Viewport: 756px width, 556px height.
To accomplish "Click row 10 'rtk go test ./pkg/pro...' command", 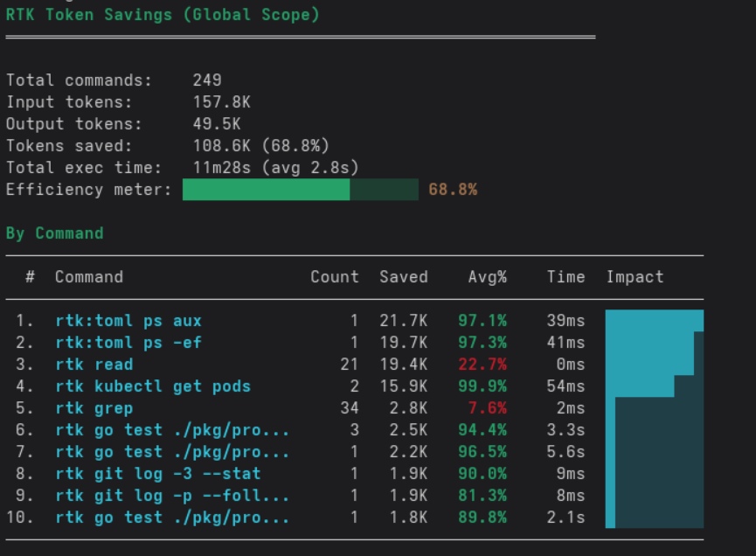I will pyautogui.click(x=172, y=517).
